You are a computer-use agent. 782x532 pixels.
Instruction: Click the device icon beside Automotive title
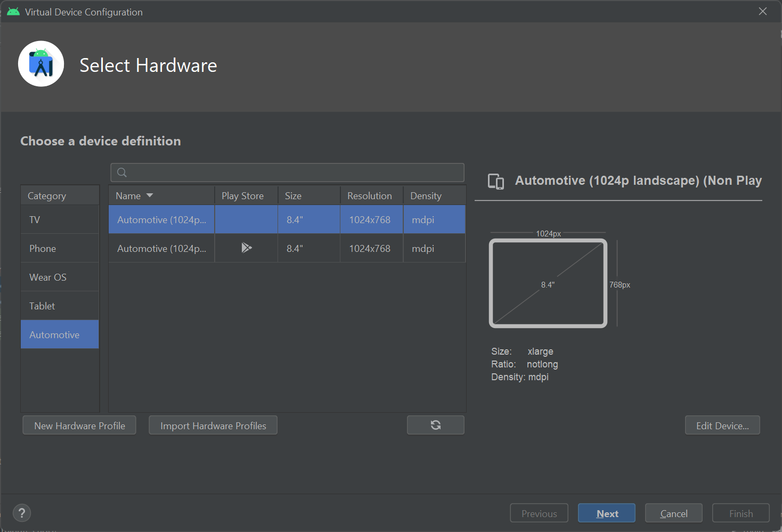[x=496, y=182]
